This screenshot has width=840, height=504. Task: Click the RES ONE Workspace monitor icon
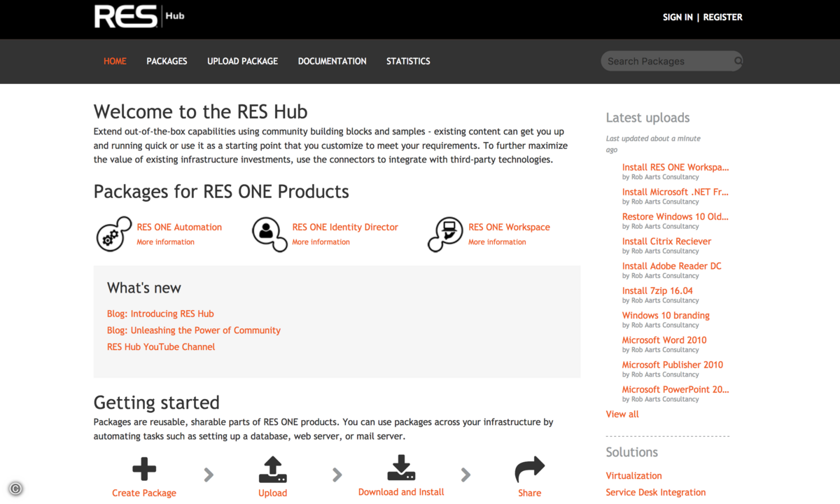pyautogui.click(x=445, y=234)
